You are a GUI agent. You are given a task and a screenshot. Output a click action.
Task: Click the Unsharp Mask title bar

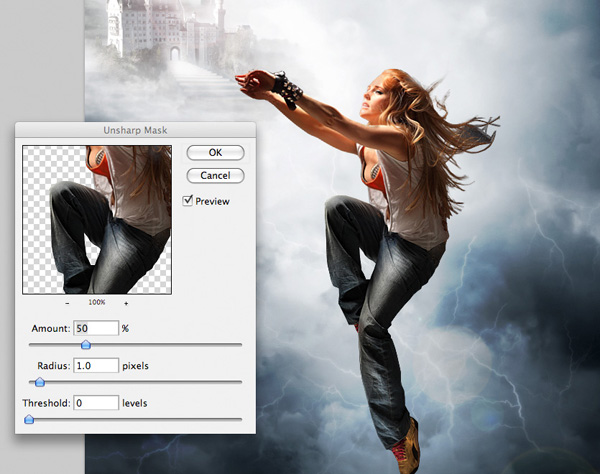click(x=133, y=131)
